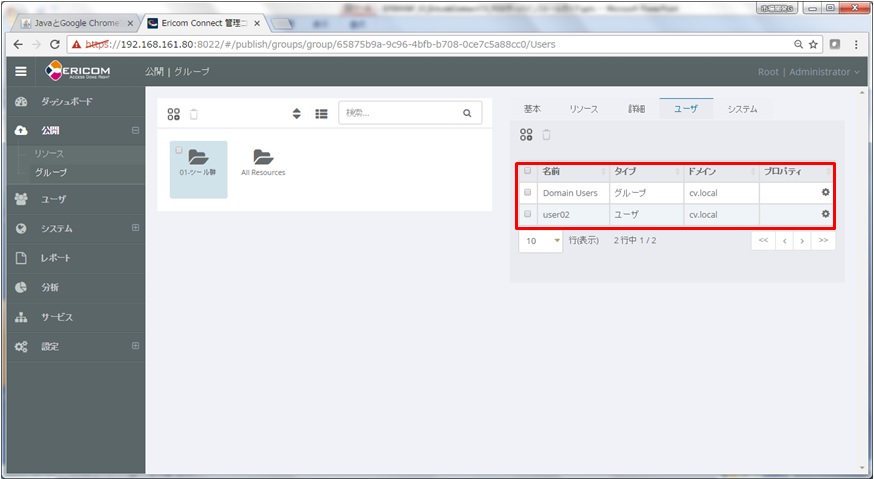Open the hamburger menu in the header
This screenshot has width=874, height=479.
pyautogui.click(x=21, y=72)
